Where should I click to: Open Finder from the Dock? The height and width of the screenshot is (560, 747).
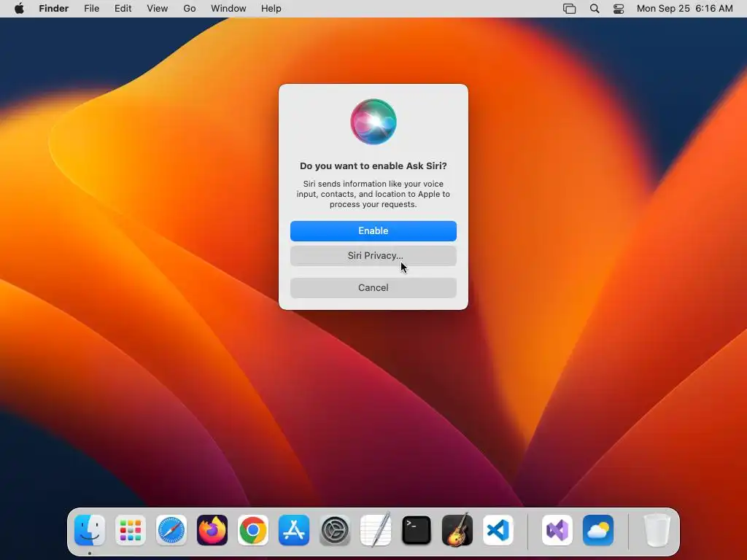click(90, 530)
